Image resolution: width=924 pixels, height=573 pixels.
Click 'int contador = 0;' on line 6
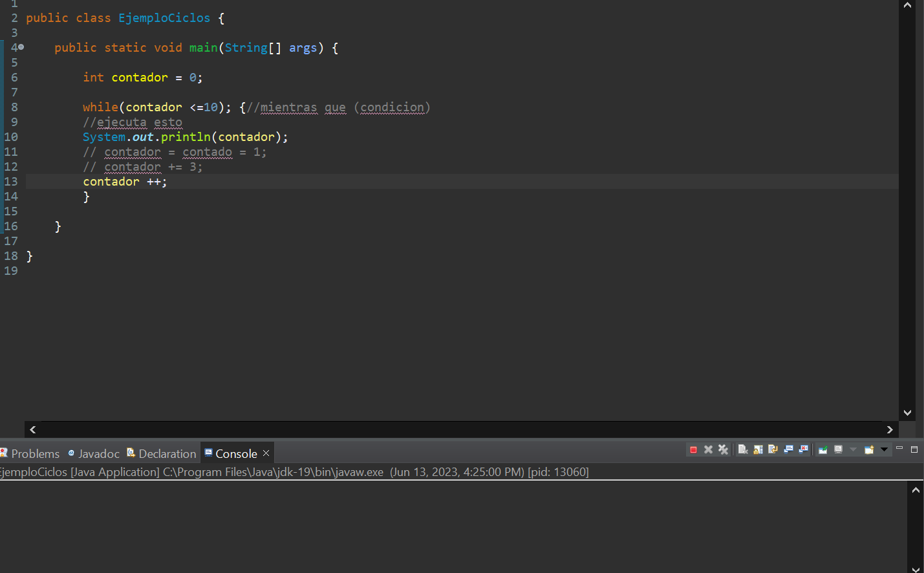tap(143, 78)
